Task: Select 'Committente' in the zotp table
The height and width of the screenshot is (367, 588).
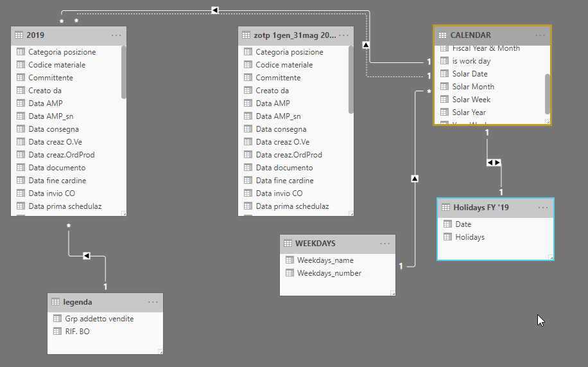Action: [278, 78]
